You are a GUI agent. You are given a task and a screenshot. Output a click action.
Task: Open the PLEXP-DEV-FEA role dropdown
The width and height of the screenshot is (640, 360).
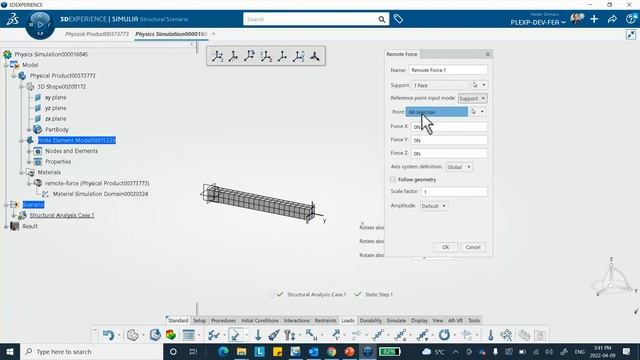click(x=538, y=22)
